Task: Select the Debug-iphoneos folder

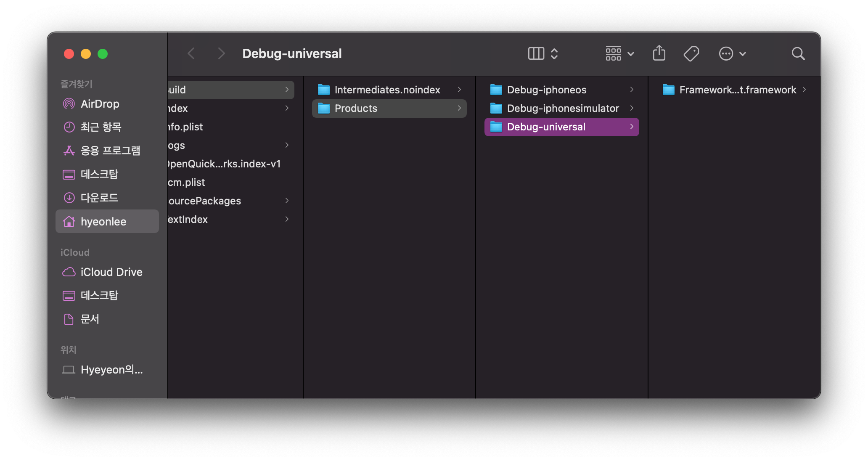Action: (546, 90)
